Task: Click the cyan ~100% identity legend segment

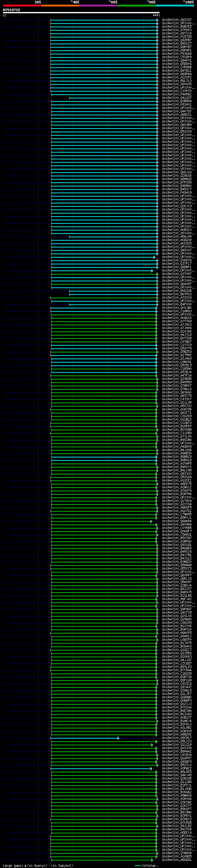Action: click(175, 6)
